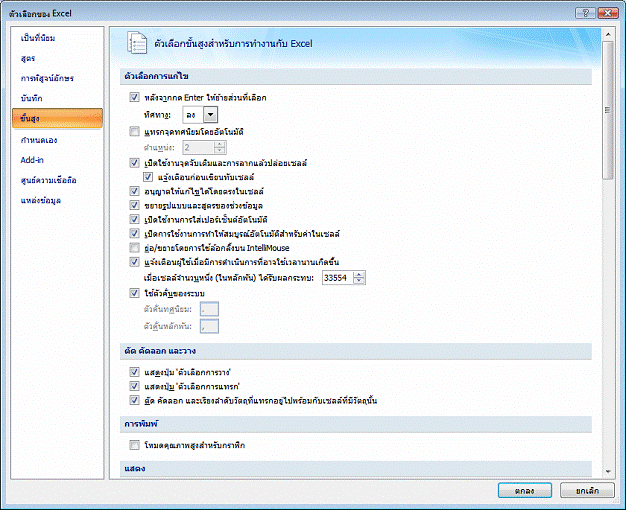Open the เป็นที่นิยม category
This screenshot has width=626, height=510.
[x=38, y=38]
